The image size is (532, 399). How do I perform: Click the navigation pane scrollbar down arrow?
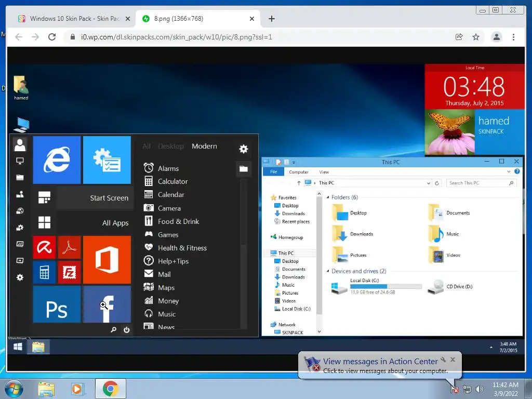pyautogui.click(x=319, y=331)
